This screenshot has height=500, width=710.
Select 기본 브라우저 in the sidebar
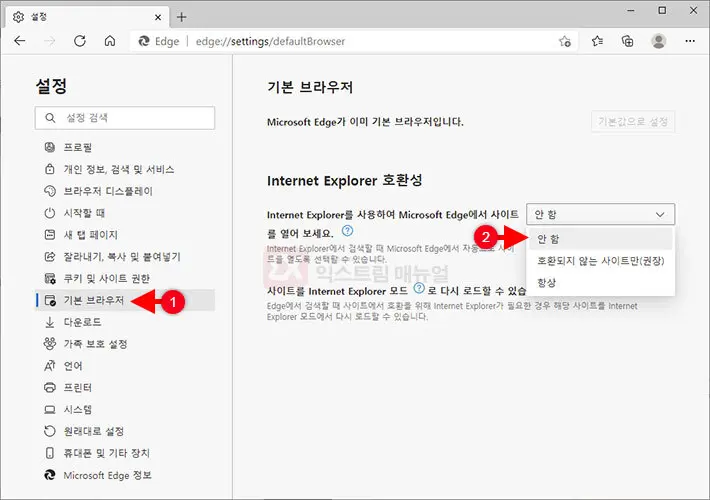(x=125, y=300)
